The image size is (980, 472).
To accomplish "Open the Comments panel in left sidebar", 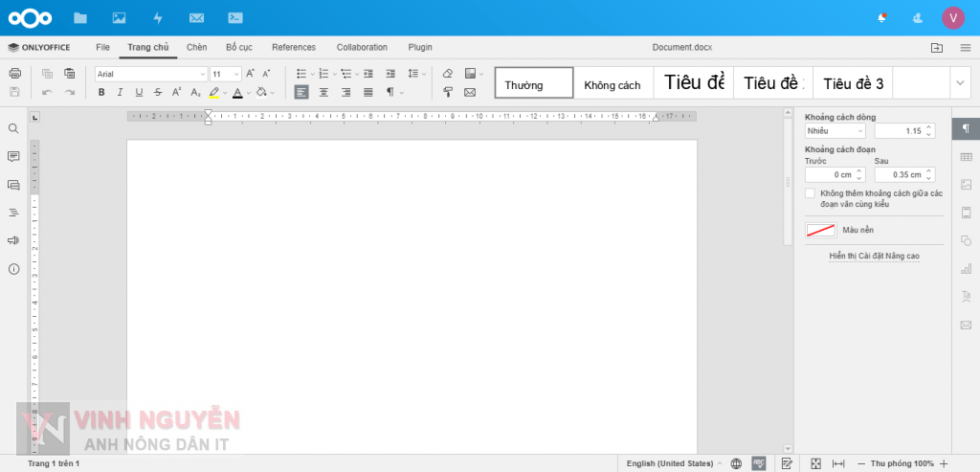I will click(13, 156).
